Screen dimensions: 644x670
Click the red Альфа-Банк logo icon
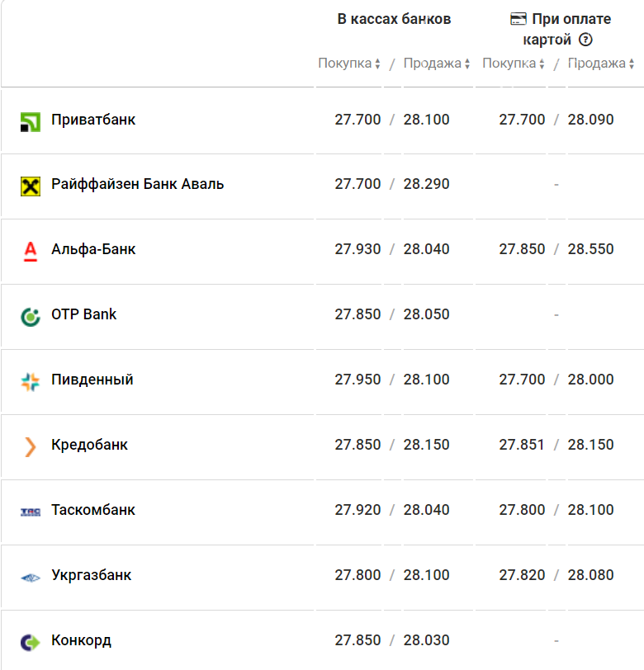click(x=31, y=251)
